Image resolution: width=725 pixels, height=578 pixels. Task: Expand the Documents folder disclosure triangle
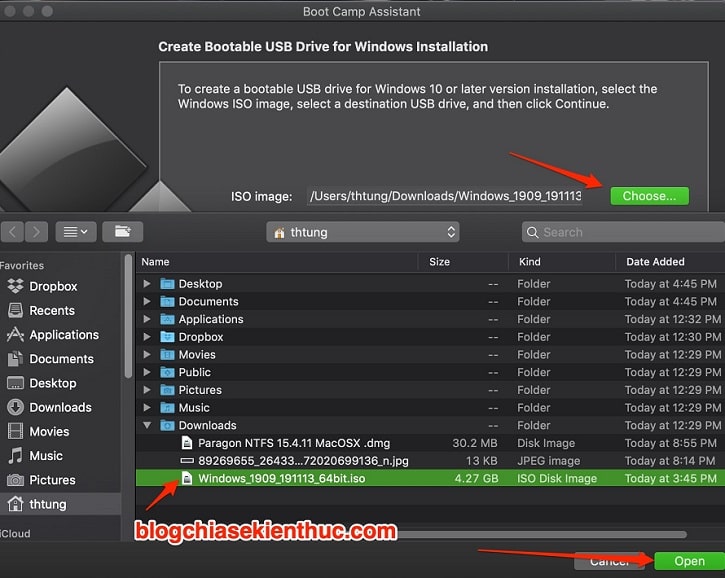147,301
